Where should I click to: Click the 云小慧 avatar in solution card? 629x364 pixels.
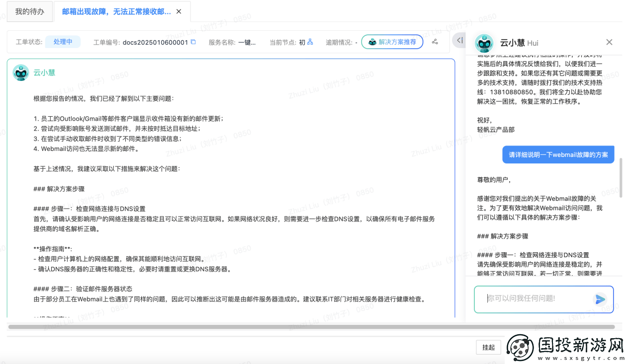pos(20,73)
